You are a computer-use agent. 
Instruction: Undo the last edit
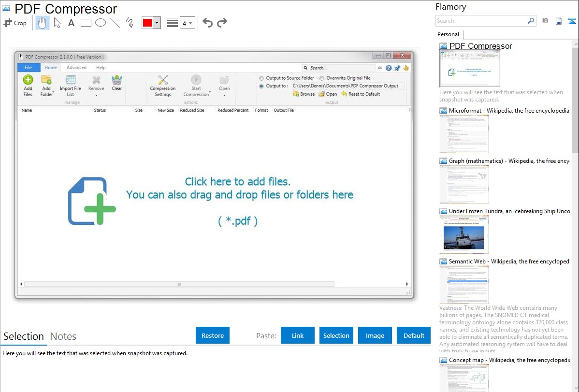pos(207,23)
